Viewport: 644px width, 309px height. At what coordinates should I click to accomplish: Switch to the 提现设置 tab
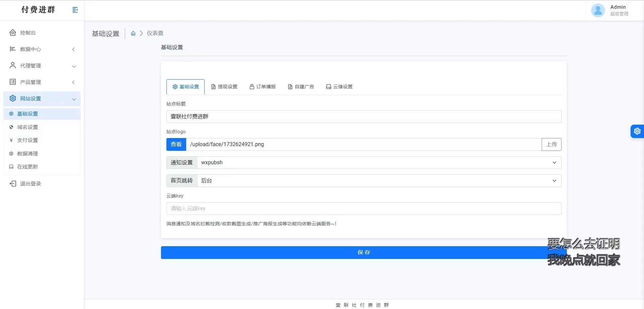tap(224, 87)
